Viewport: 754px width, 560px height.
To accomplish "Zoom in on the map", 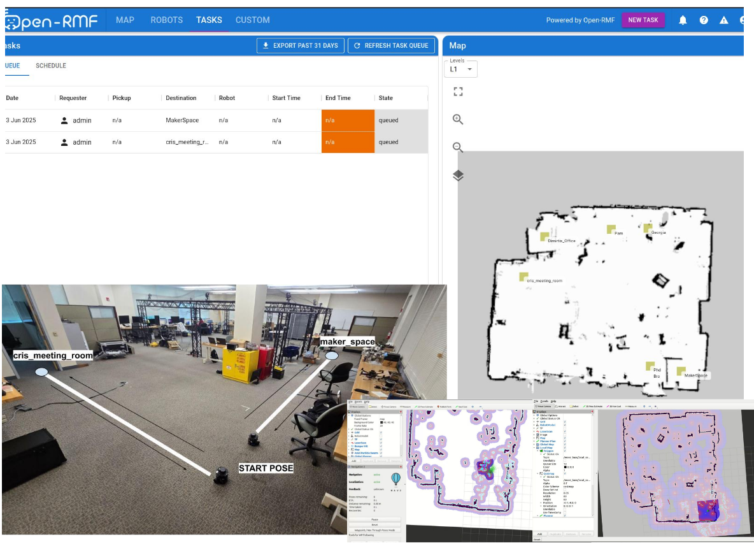I will [x=458, y=120].
